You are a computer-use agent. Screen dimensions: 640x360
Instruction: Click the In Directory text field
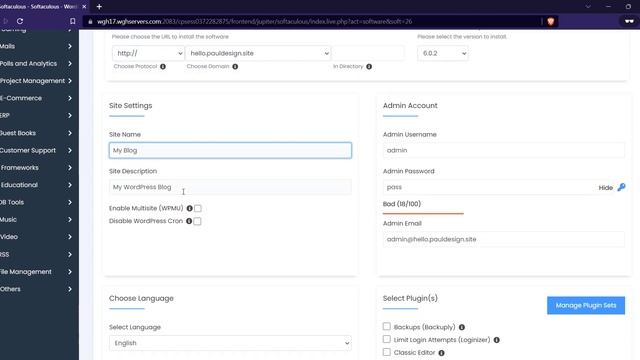[368, 53]
